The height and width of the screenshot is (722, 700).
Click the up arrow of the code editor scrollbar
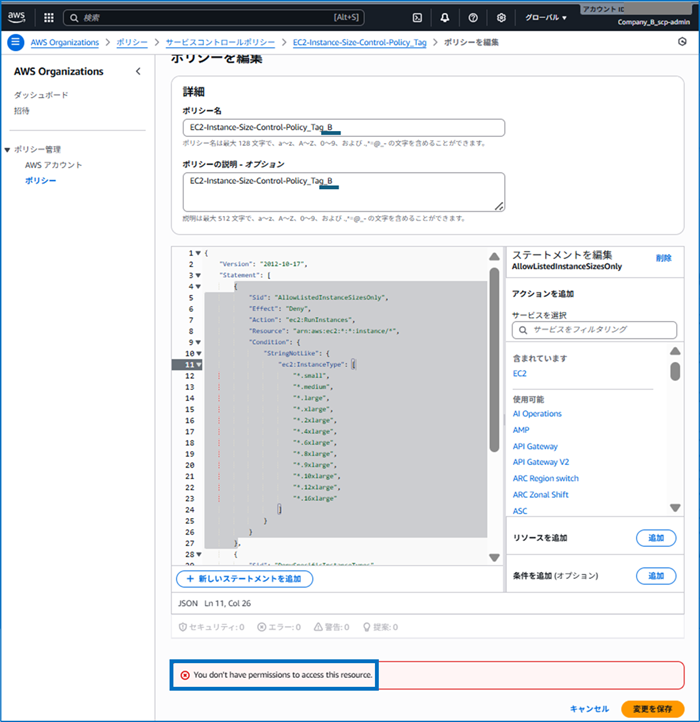coord(494,256)
